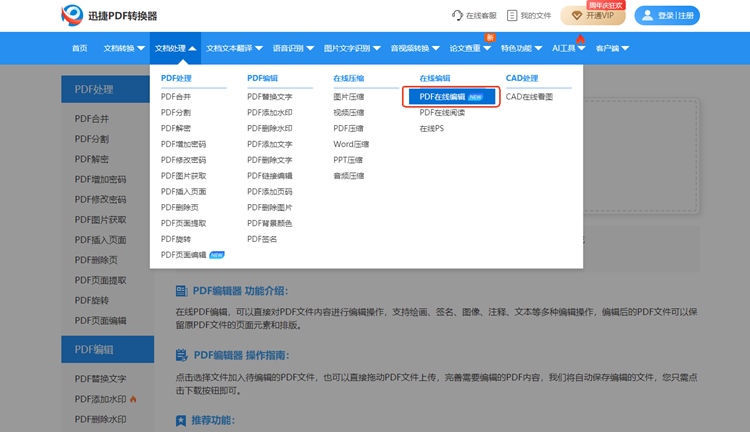Click the PDF编辑器 操作指南 heading icon
This screenshot has height=432, width=750.
(181, 355)
